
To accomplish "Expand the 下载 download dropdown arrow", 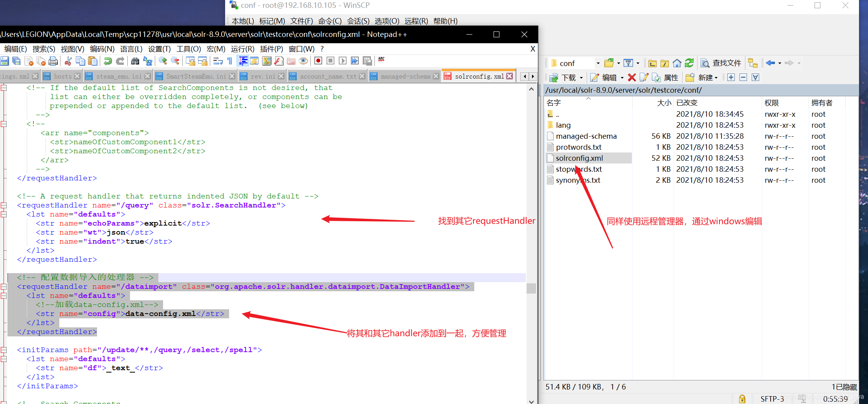I will [581, 78].
